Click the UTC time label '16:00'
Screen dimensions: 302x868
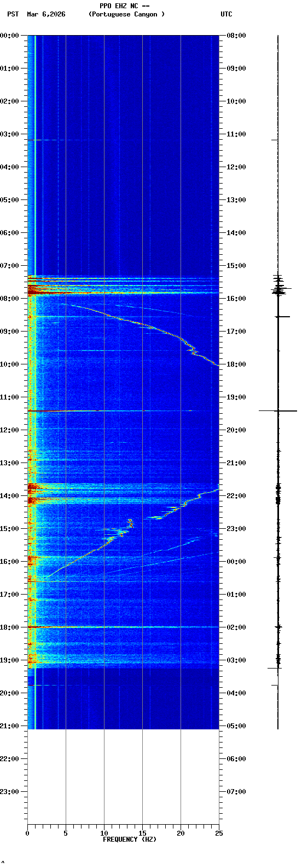click(236, 299)
